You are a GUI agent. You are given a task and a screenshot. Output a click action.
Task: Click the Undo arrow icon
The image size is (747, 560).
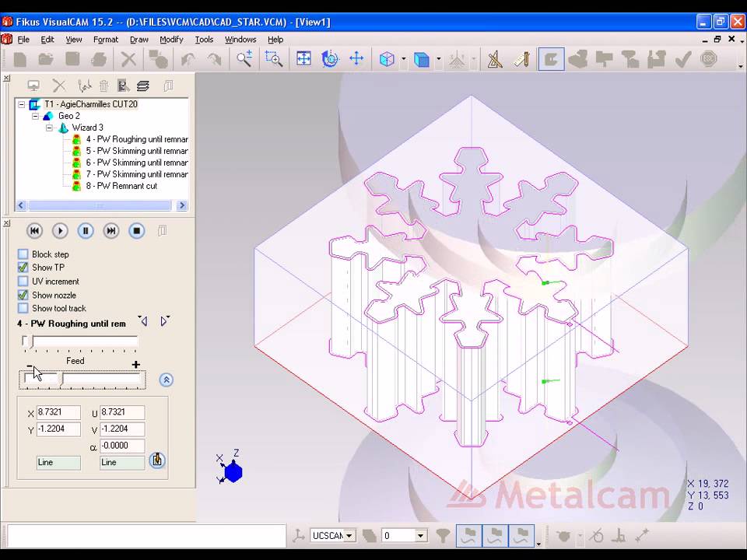[x=188, y=60]
